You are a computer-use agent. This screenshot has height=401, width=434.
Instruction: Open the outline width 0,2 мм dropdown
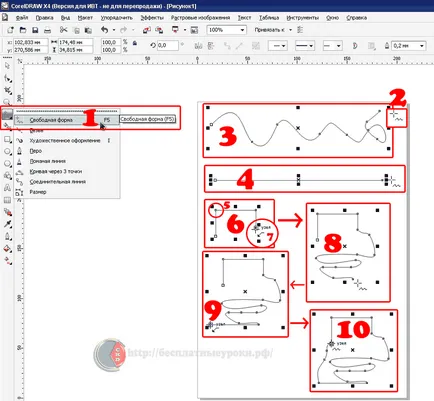tap(422, 46)
